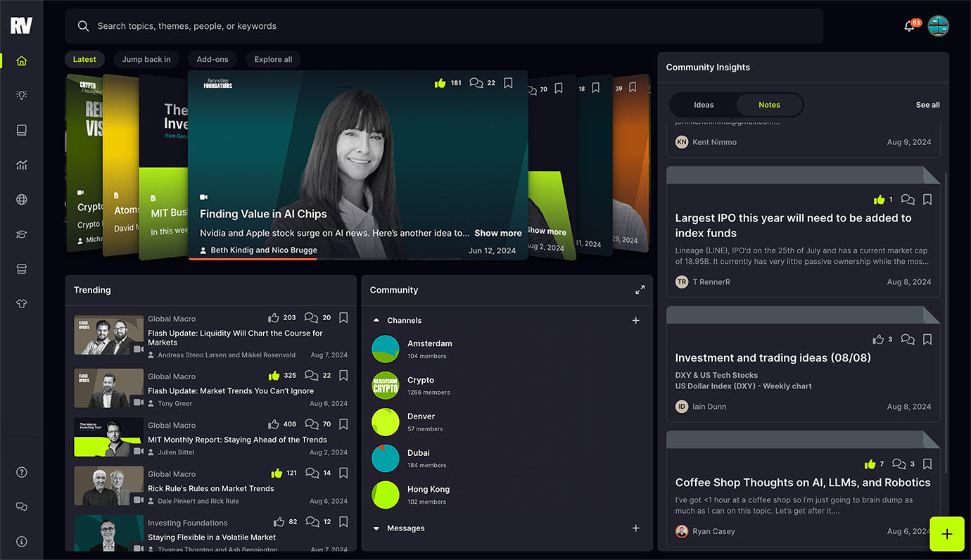Click the search topics input field
The image size is (971, 560).
pyautogui.click(x=443, y=26)
